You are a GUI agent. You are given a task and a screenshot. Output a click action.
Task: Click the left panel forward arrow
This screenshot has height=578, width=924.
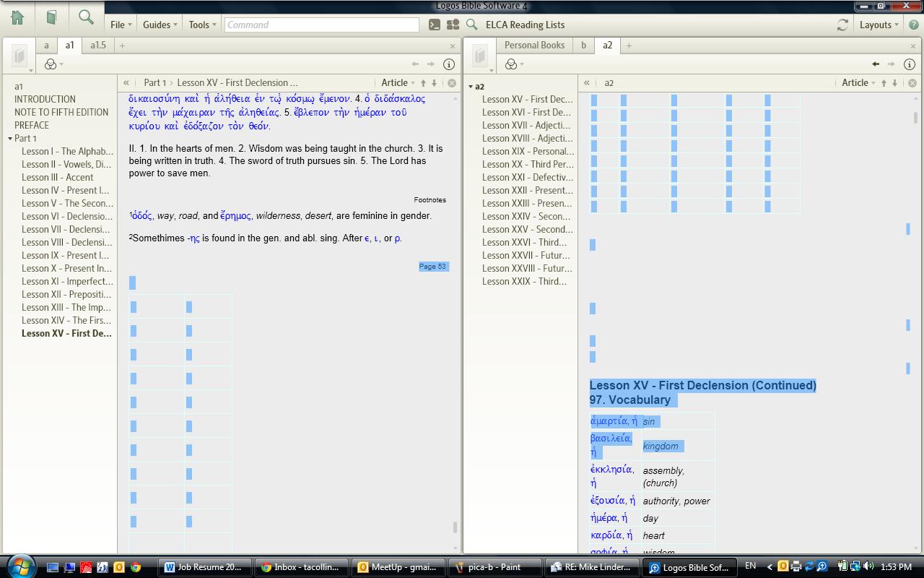click(431, 64)
